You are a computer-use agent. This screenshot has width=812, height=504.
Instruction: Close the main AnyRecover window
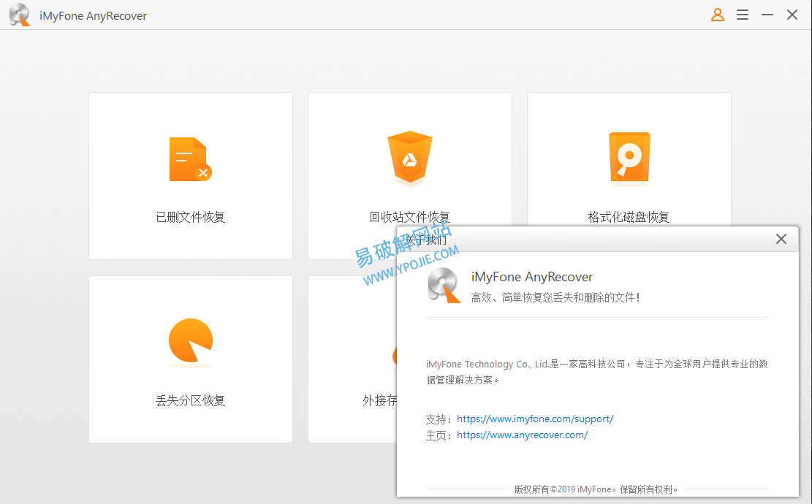point(792,15)
